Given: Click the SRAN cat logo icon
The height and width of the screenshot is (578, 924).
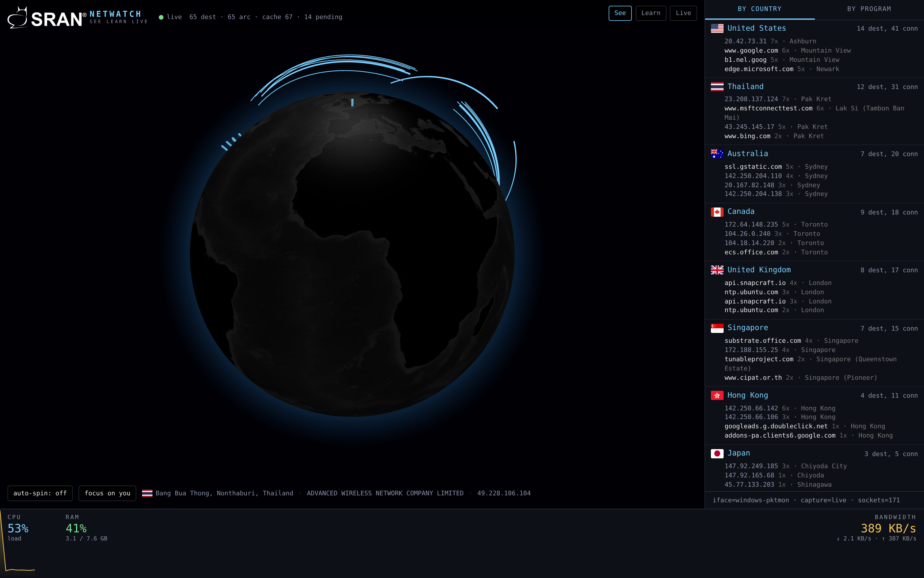Looking at the screenshot, I should pyautogui.click(x=18, y=18).
